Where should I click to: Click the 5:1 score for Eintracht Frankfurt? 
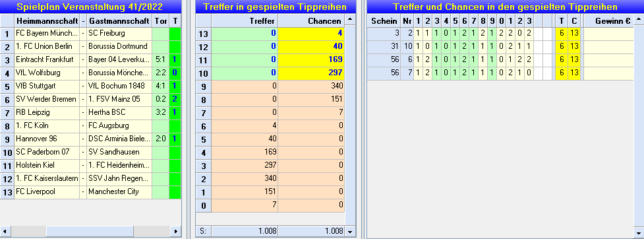click(x=161, y=60)
